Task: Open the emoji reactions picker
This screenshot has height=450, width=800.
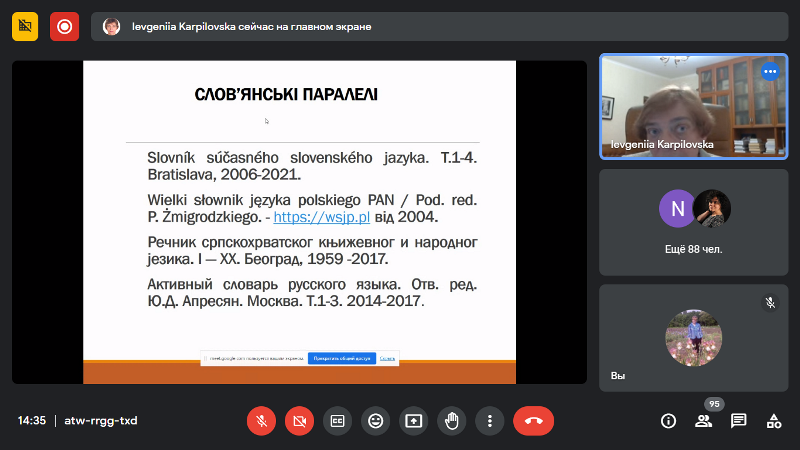Action: (375, 421)
